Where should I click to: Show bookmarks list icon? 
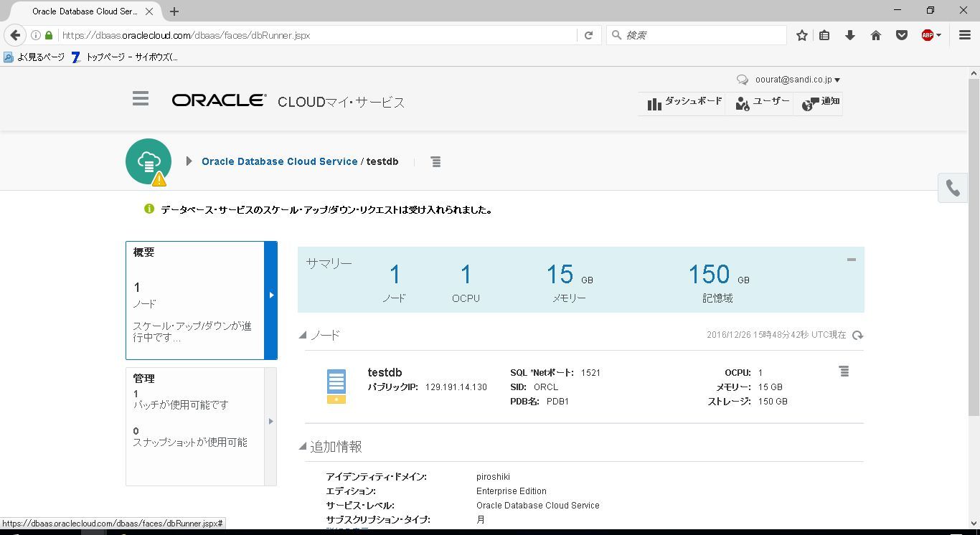825,35
